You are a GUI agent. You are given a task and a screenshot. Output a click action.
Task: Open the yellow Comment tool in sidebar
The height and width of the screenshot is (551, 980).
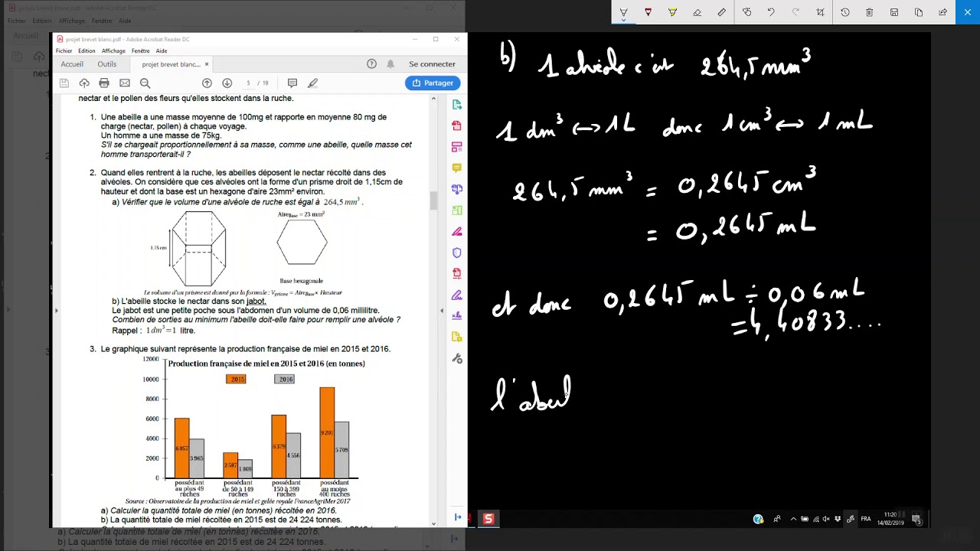tap(457, 168)
